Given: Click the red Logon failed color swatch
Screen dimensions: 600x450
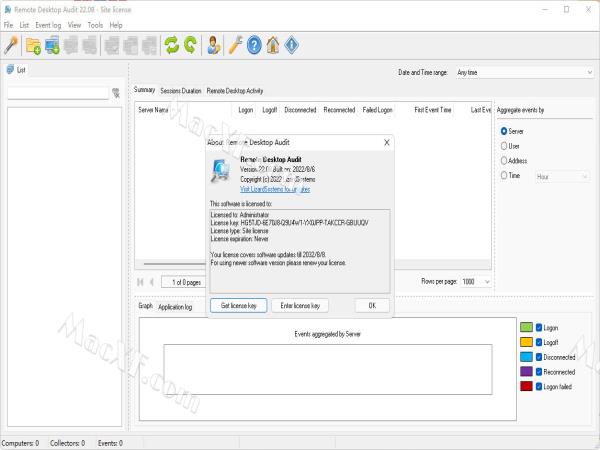Looking at the screenshot, I should click(526, 386).
